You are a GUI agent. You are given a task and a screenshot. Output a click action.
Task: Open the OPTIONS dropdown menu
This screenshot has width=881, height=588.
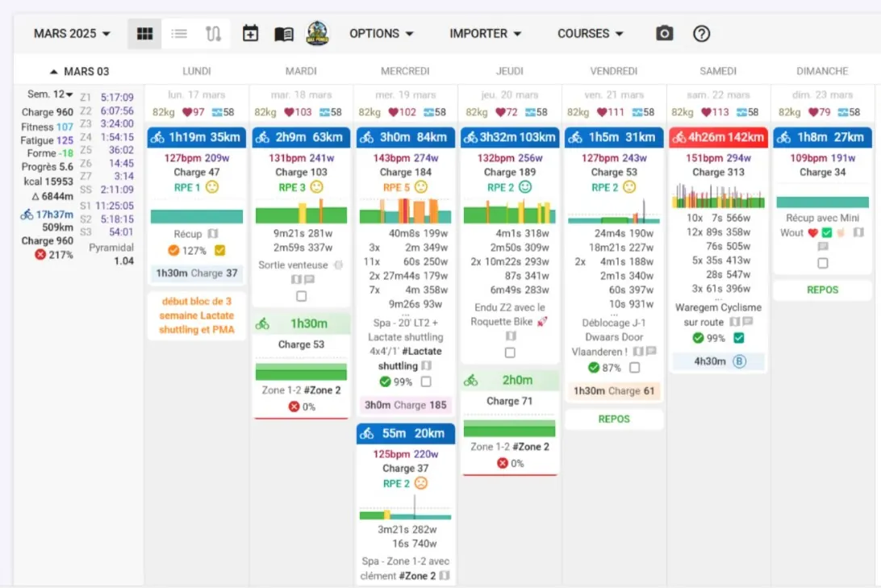[381, 34]
